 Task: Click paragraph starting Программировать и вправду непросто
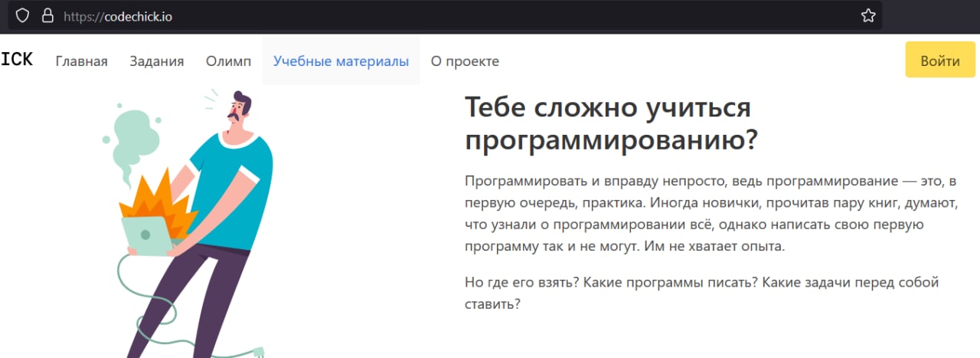click(x=711, y=214)
